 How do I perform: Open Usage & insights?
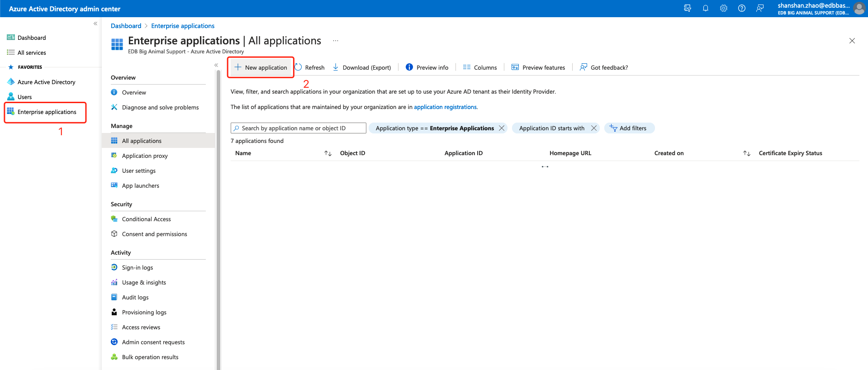[144, 282]
